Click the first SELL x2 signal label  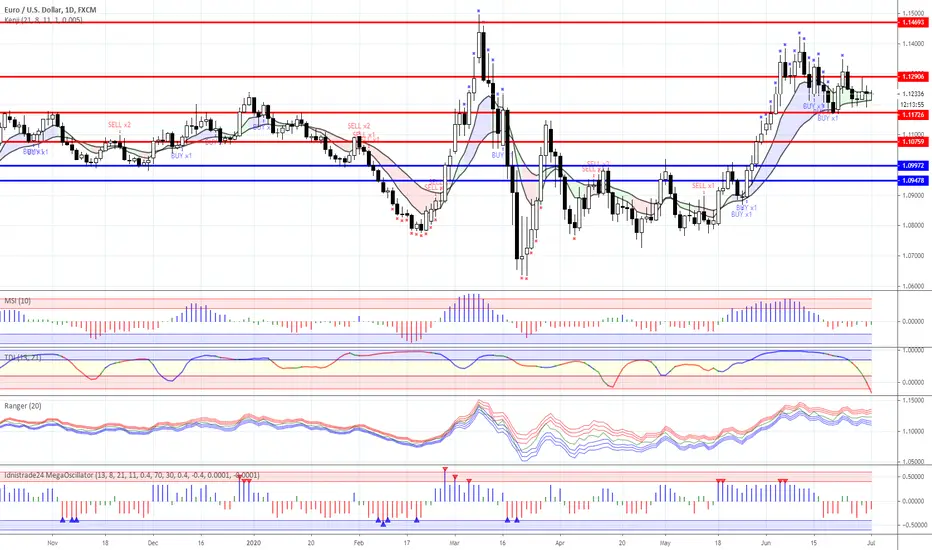(x=119, y=125)
